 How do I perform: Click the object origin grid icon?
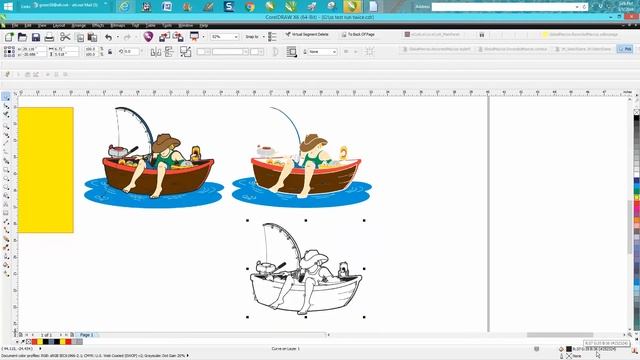9,51
